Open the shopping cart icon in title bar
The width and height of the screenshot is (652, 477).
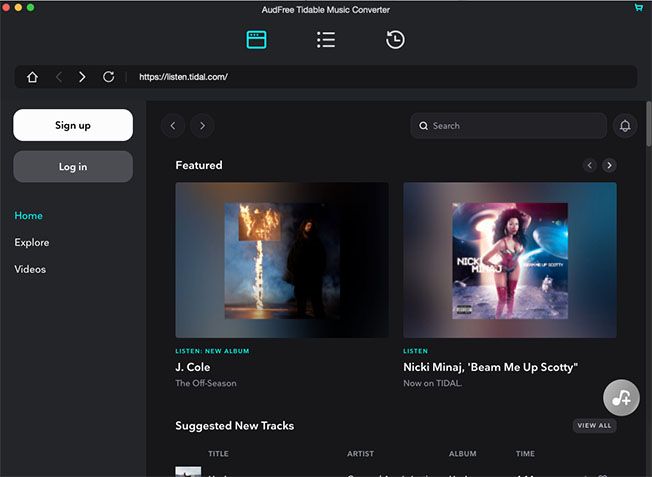[x=638, y=7]
